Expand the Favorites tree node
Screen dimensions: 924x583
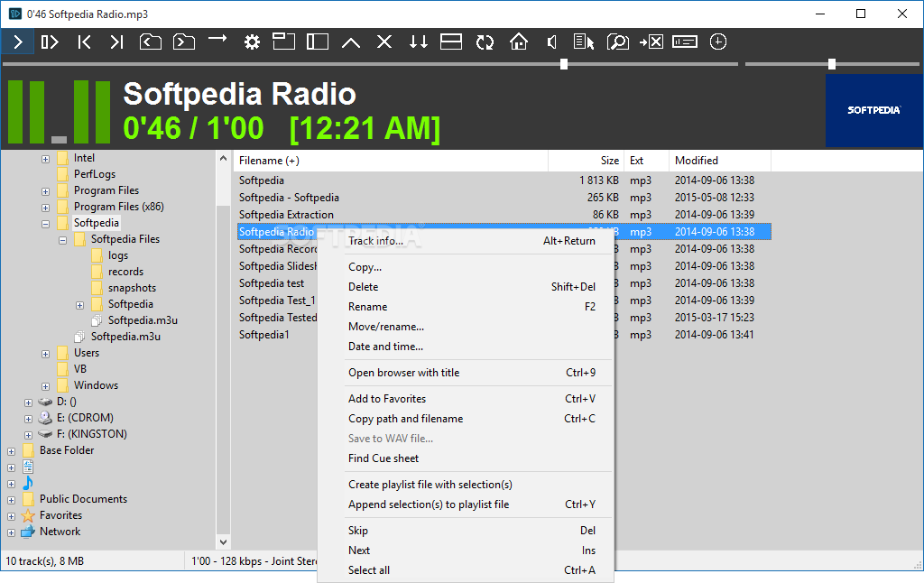11,516
